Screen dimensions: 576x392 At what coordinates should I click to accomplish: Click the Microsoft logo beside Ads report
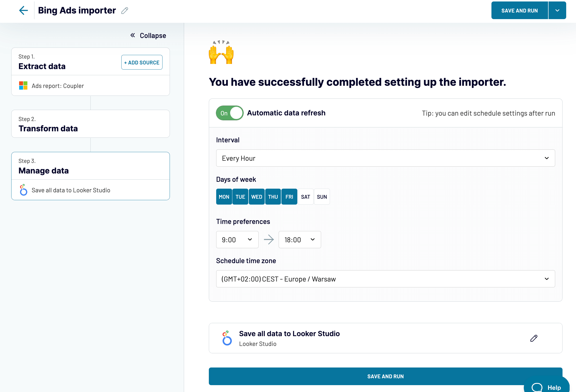tap(23, 86)
